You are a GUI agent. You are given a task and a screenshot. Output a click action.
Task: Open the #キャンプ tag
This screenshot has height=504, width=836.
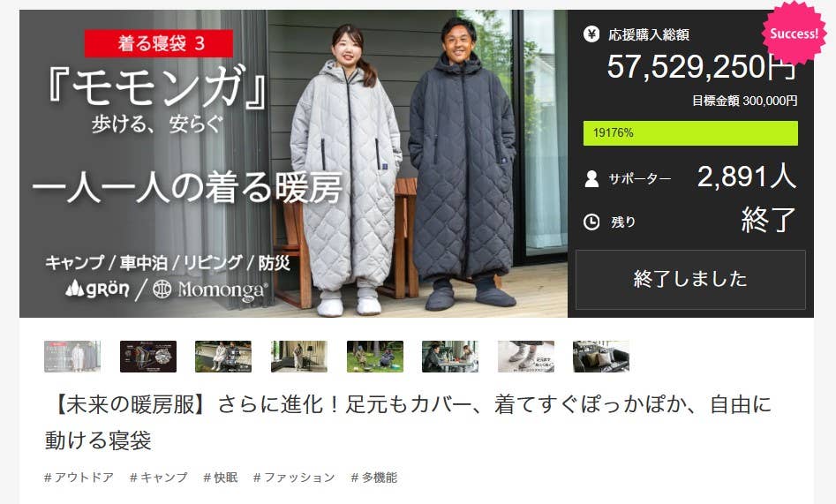click(159, 478)
